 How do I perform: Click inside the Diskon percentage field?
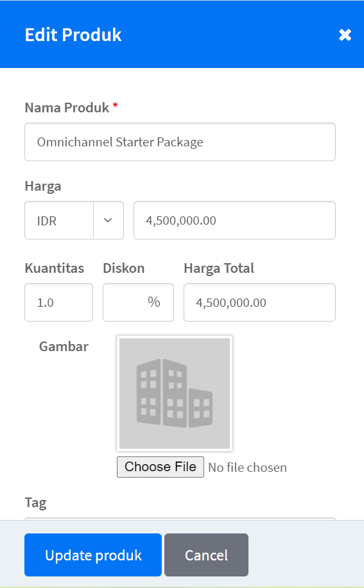click(x=138, y=302)
